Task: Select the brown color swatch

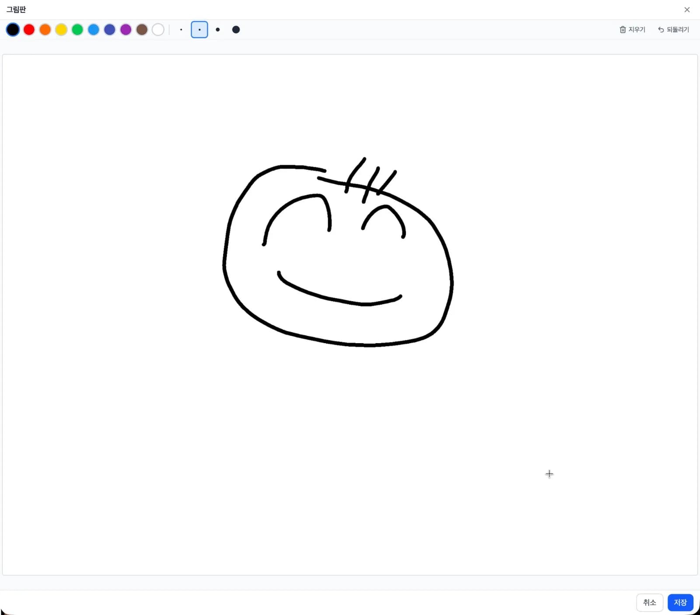Action: [142, 30]
